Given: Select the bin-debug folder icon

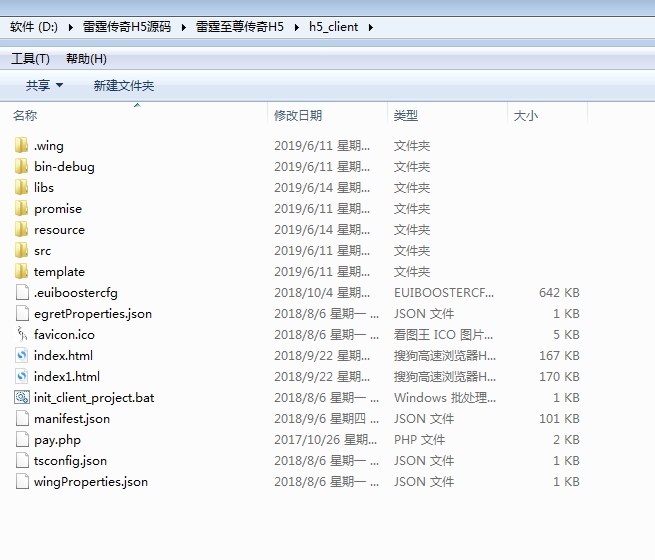Looking at the screenshot, I should [22, 167].
